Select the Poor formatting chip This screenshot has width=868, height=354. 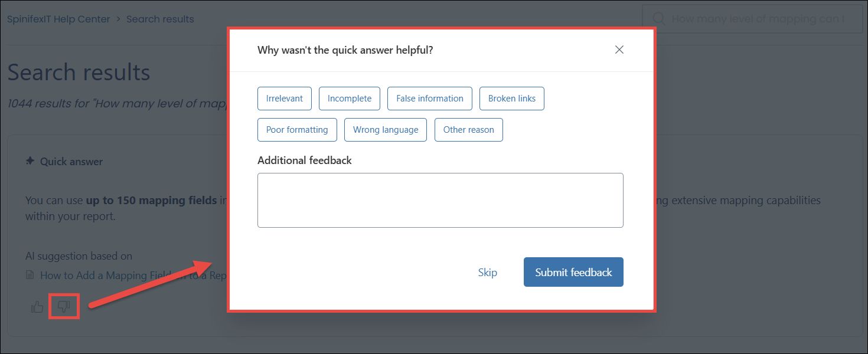297,130
